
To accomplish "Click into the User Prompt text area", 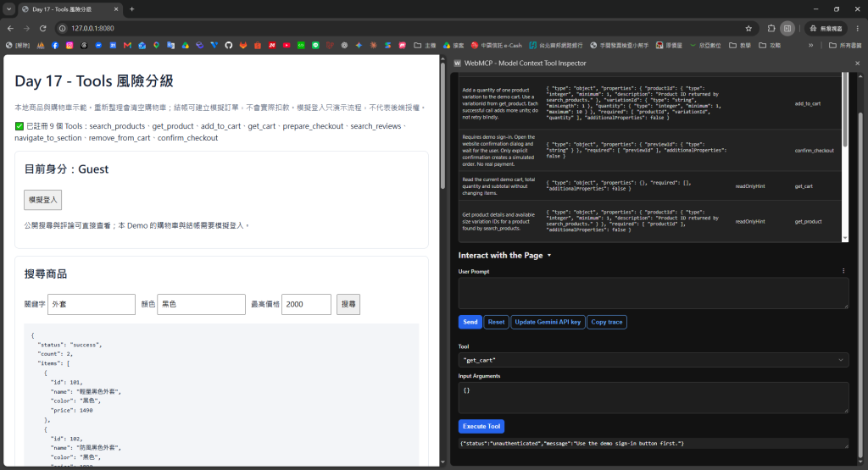I will pos(654,292).
